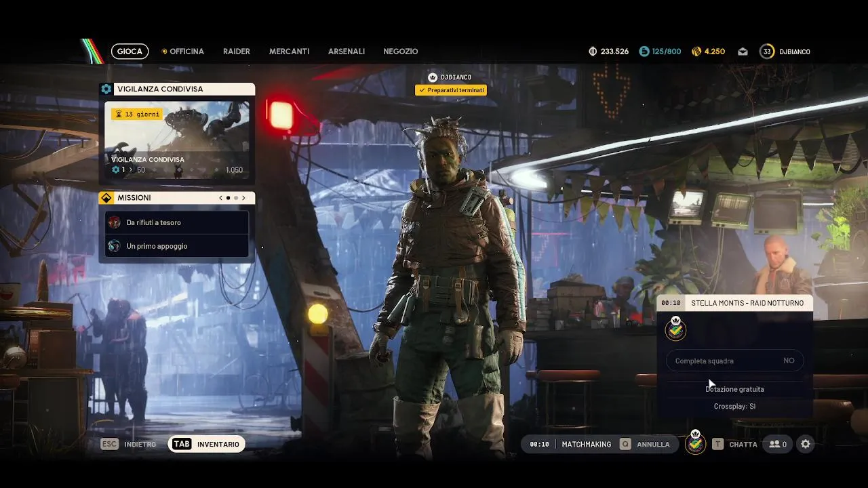Open the VIGILANZA CONDIVISA header
The width and height of the screenshot is (868, 488).
tap(177, 89)
